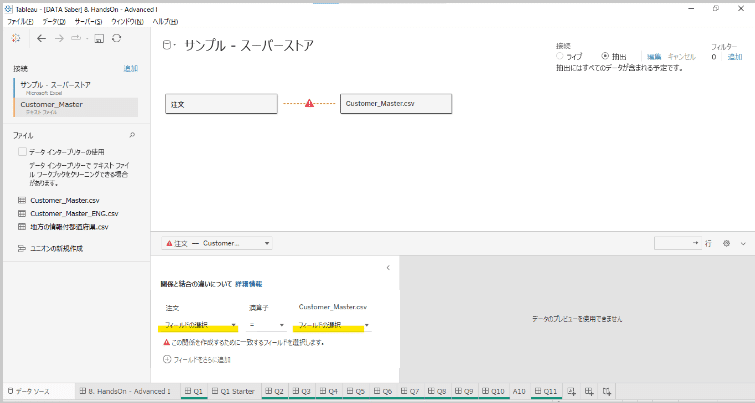Open the Q1 Starter sheet tab
This screenshot has height=403, width=755.
coord(234,391)
